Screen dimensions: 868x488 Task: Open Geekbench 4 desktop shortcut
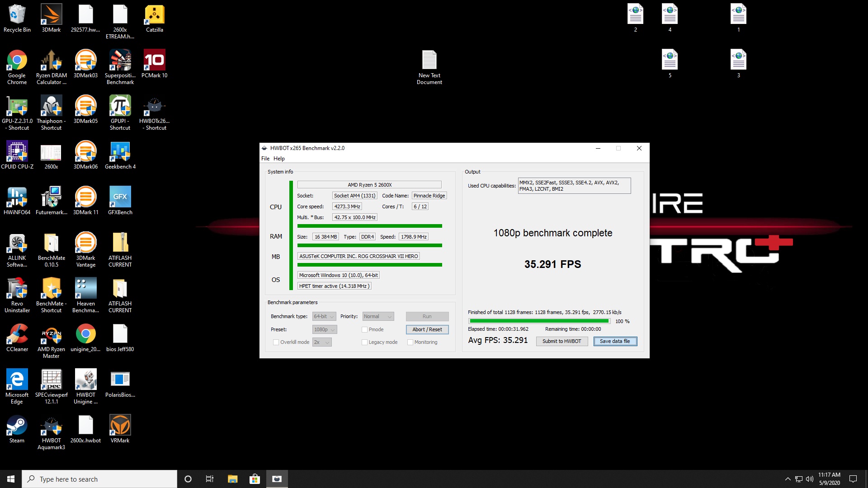coord(120,155)
